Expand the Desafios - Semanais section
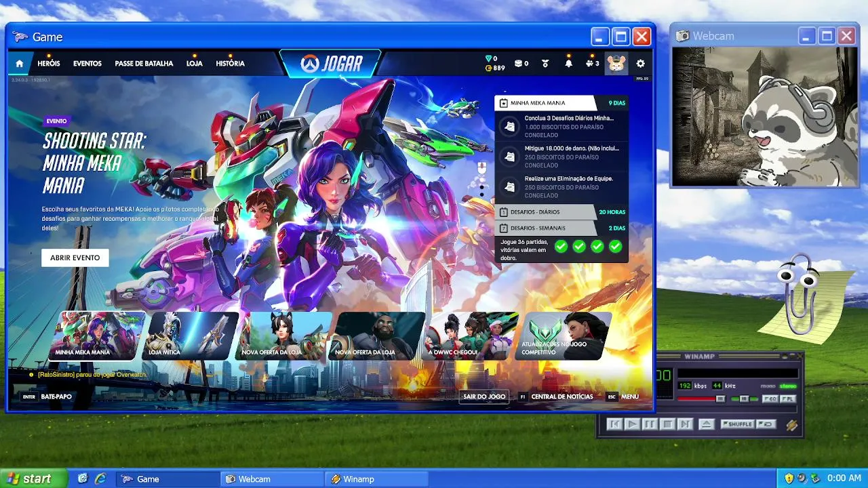This screenshot has width=868, height=488. (561, 228)
